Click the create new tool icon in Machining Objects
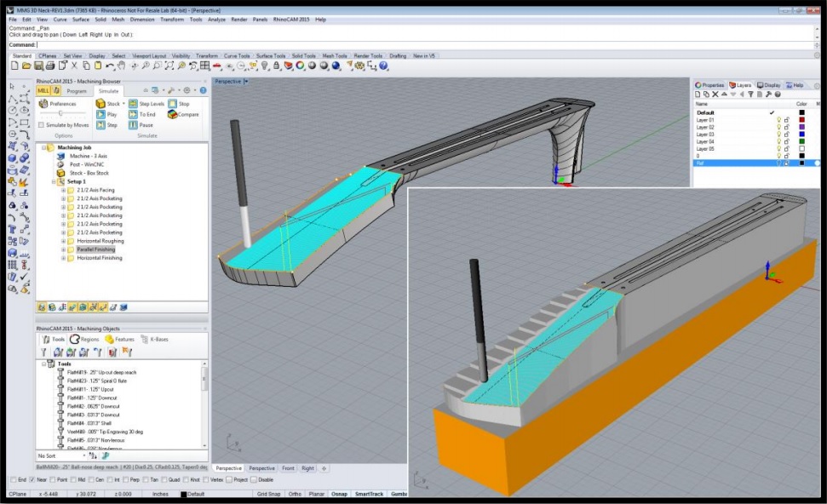Screen dimensions: 827x504 43,352
